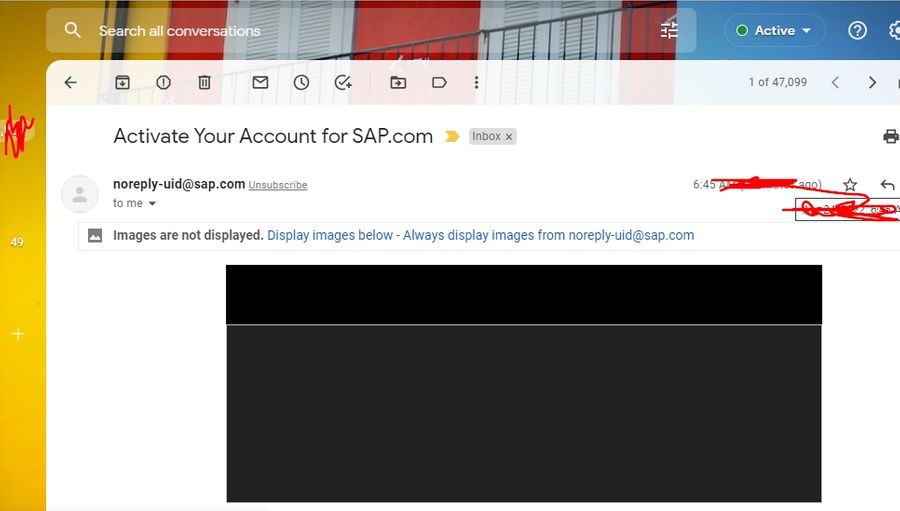Click the 49 unread count in sidebar
The width and height of the screenshot is (900, 511).
click(17, 242)
